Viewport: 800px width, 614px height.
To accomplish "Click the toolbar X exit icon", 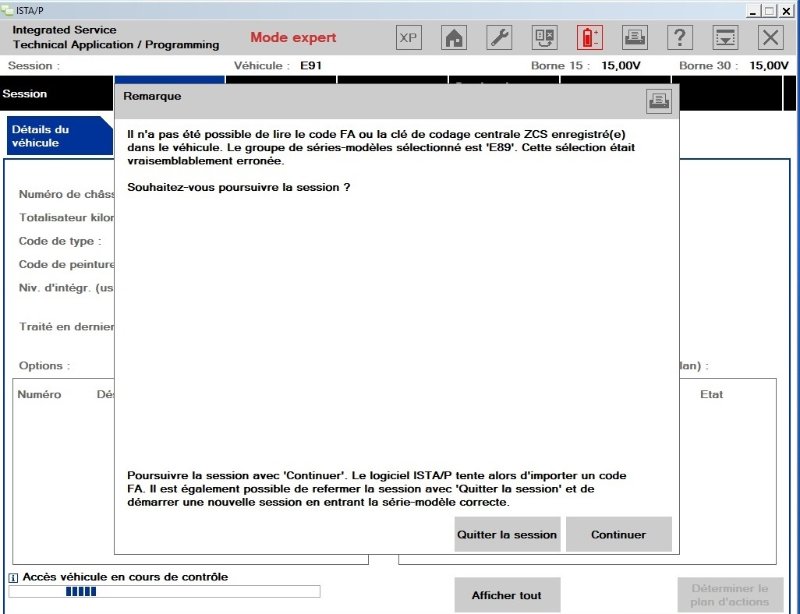I will coord(770,38).
